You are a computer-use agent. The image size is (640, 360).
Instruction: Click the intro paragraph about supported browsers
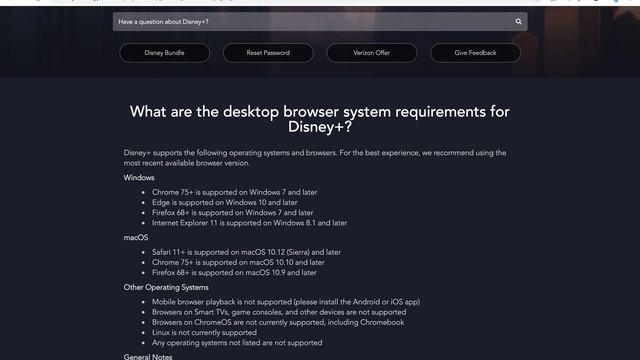315,158
